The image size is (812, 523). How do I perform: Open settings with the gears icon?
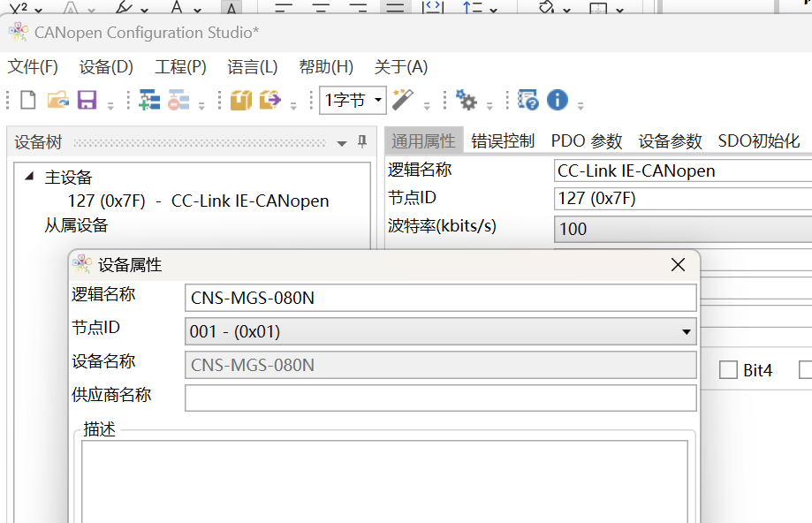click(x=466, y=100)
